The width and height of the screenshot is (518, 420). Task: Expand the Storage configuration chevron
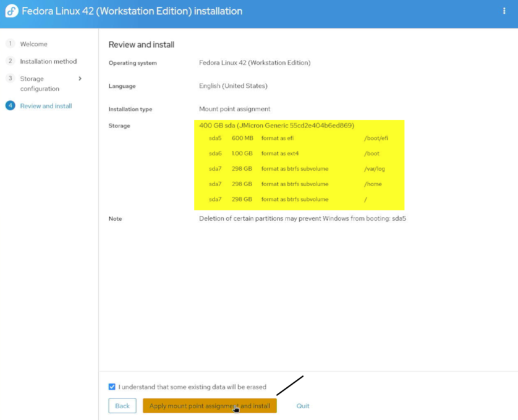(80, 79)
